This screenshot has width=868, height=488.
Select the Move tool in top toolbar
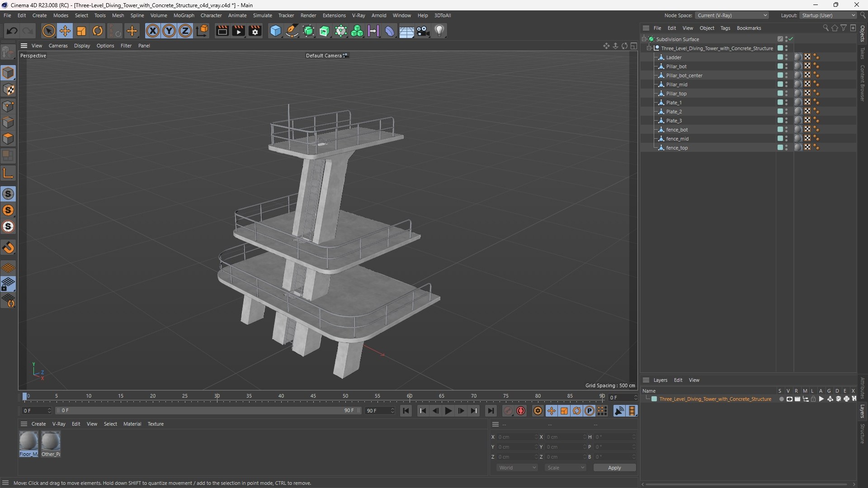coord(65,31)
